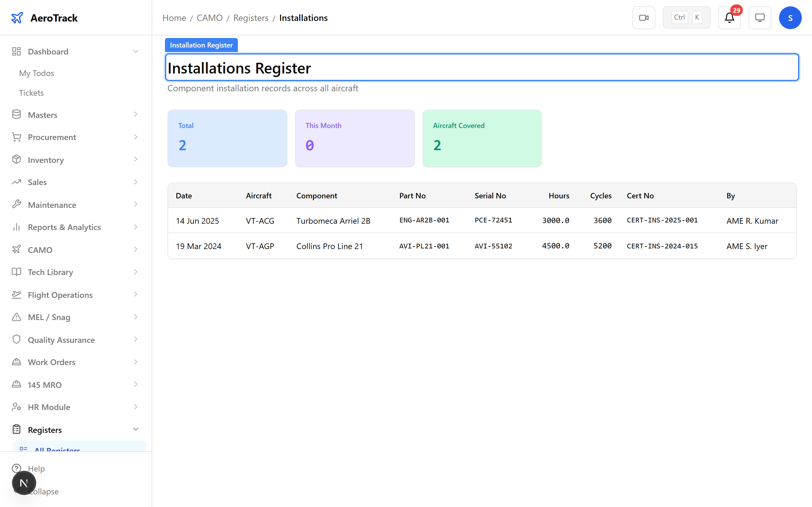Viewport: 812px width, 507px height.
Task: Click the monitor display icon
Action: click(760, 18)
